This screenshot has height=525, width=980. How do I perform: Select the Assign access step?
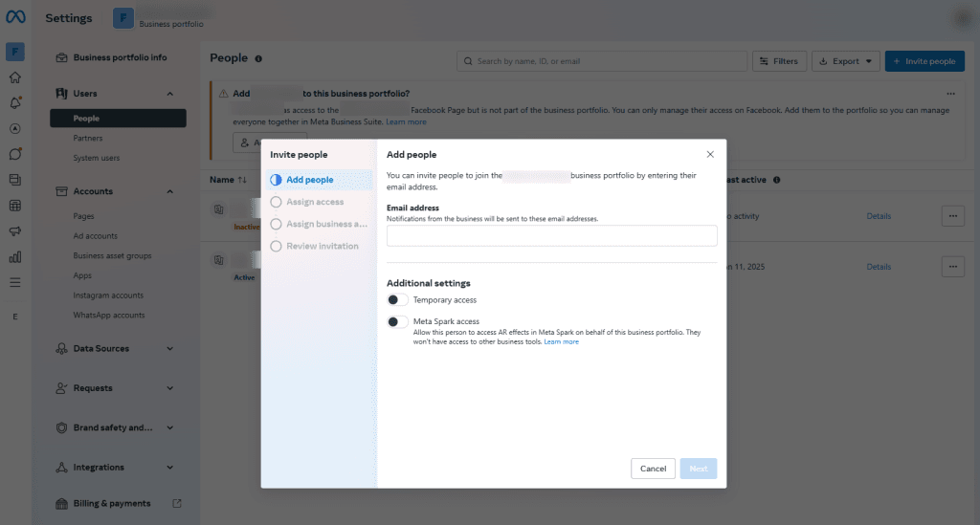point(315,202)
